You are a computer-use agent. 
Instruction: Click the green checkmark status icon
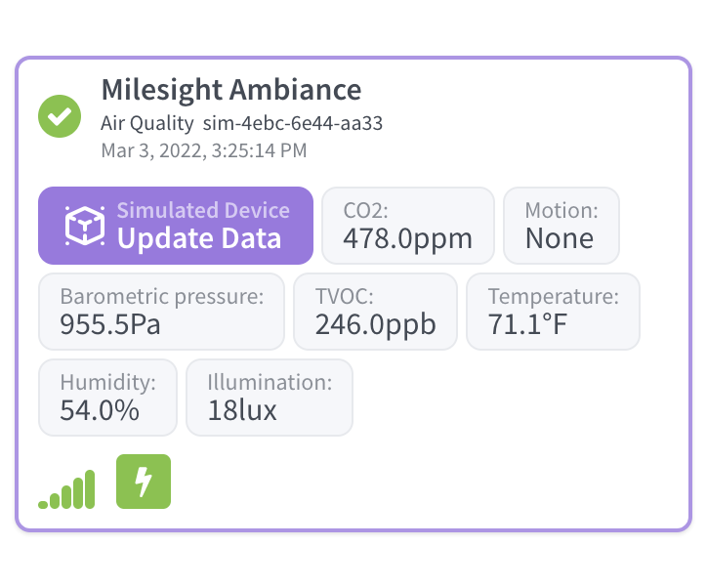click(x=60, y=116)
